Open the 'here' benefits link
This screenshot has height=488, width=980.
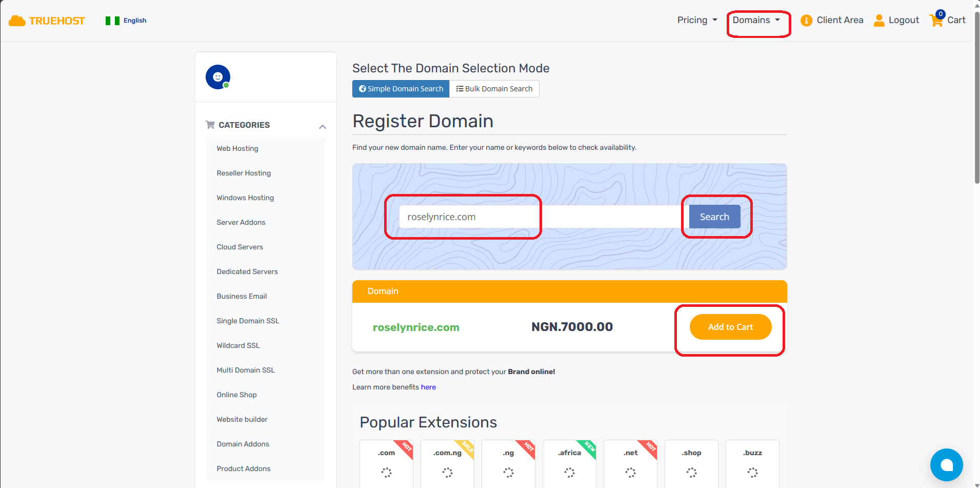(428, 387)
